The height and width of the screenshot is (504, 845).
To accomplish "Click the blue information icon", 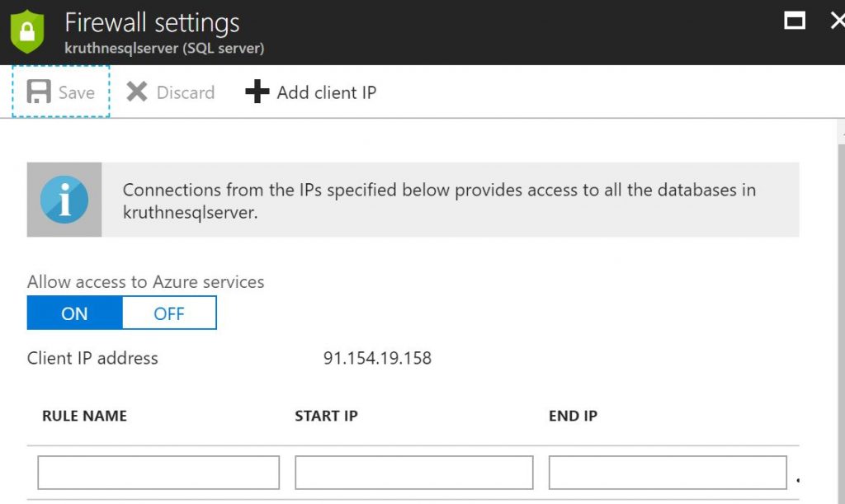I will coord(64,199).
